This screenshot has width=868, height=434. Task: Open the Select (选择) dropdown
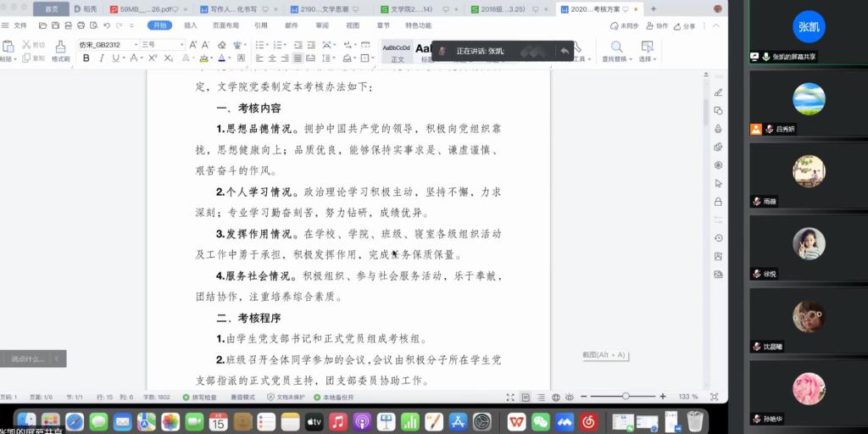[x=648, y=50]
